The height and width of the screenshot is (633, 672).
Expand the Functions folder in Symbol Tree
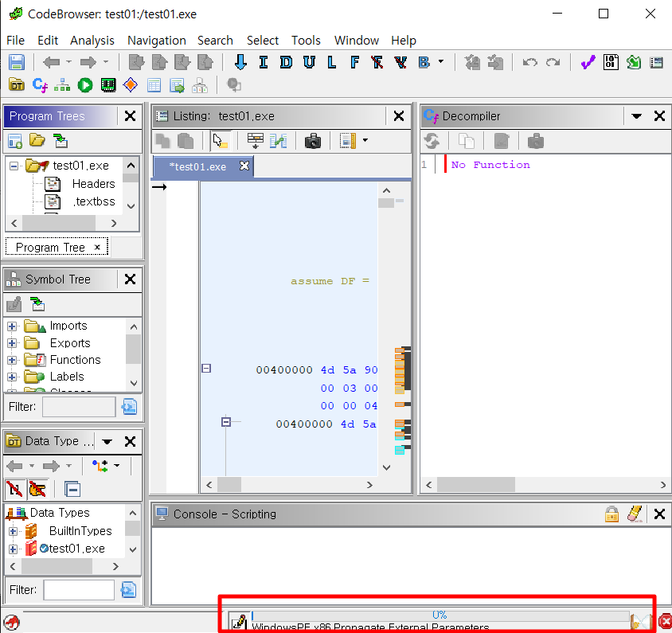pos(13,359)
